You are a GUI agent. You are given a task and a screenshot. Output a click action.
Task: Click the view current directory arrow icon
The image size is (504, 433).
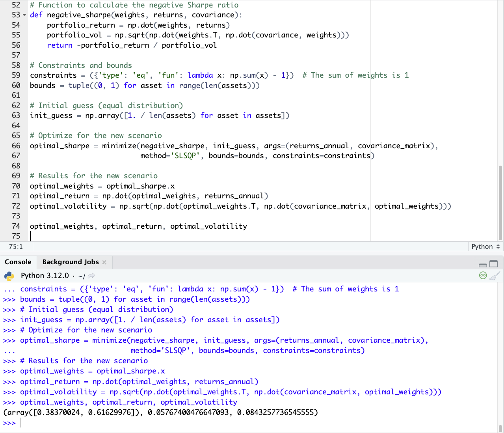(91, 276)
